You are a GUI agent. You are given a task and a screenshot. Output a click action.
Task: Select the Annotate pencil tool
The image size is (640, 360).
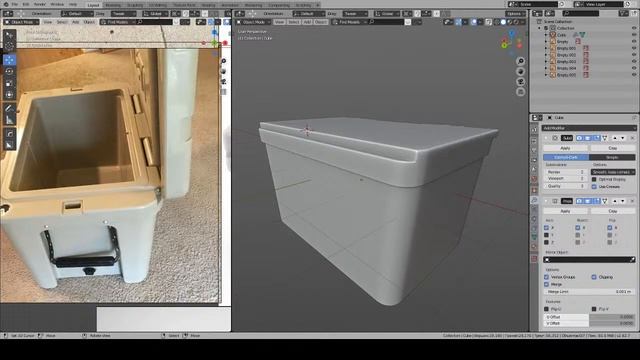click(x=9, y=108)
